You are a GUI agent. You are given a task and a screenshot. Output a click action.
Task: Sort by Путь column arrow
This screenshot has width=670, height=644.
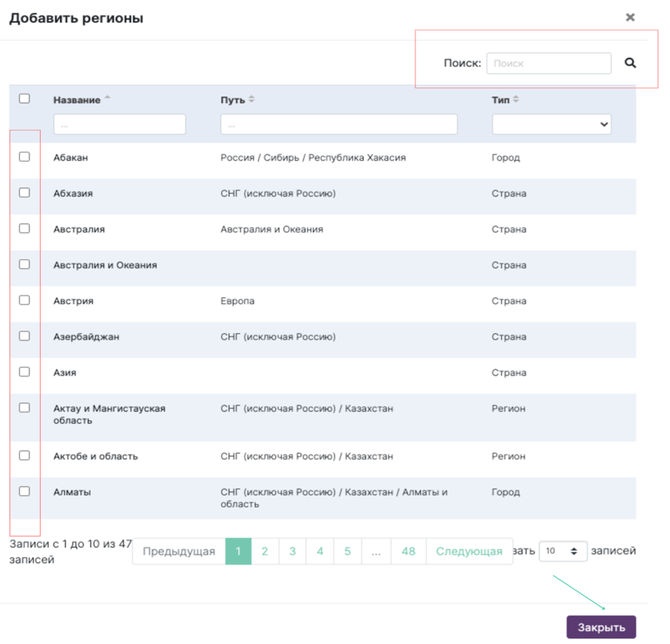[251, 99]
